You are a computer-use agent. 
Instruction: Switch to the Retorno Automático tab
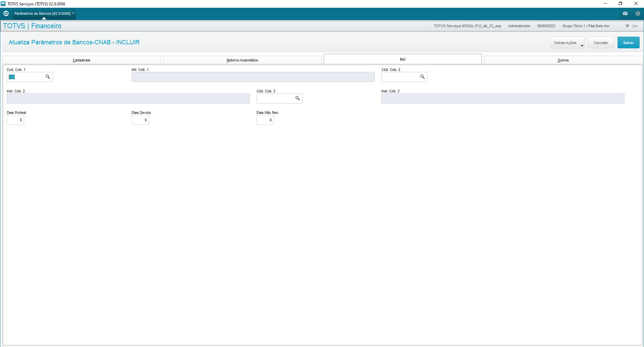tap(242, 60)
